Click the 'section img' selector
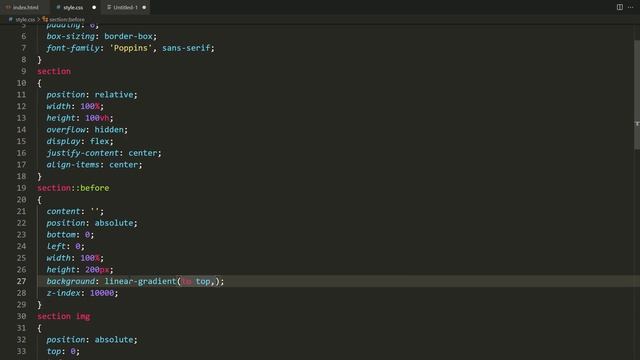The width and height of the screenshot is (640, 360). point(64,316)
